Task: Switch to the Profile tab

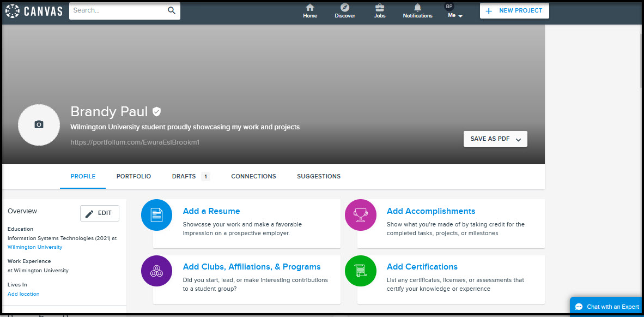Action: click(83, 176)
